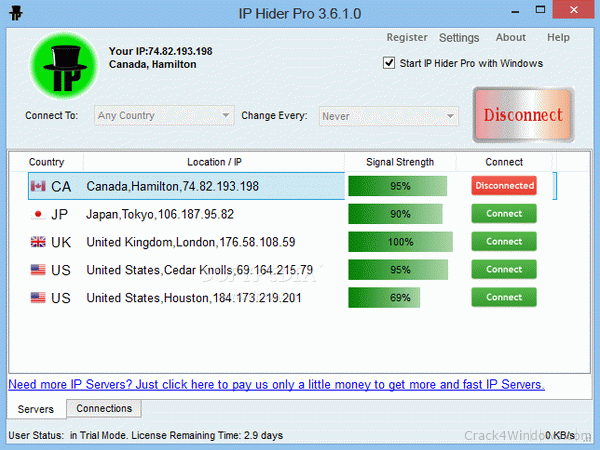Image resolution: width=600 pixels, height=450 pixels.
Task: Click the 95% signal bar for Cedar Knolls
Action: tap(398, 270)
